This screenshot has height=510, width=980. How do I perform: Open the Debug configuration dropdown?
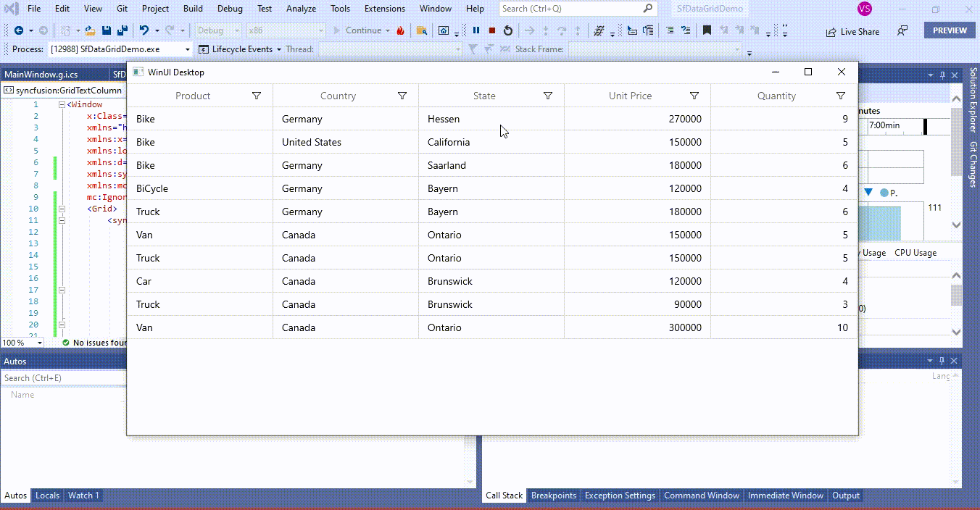click(x=219, y=30)
